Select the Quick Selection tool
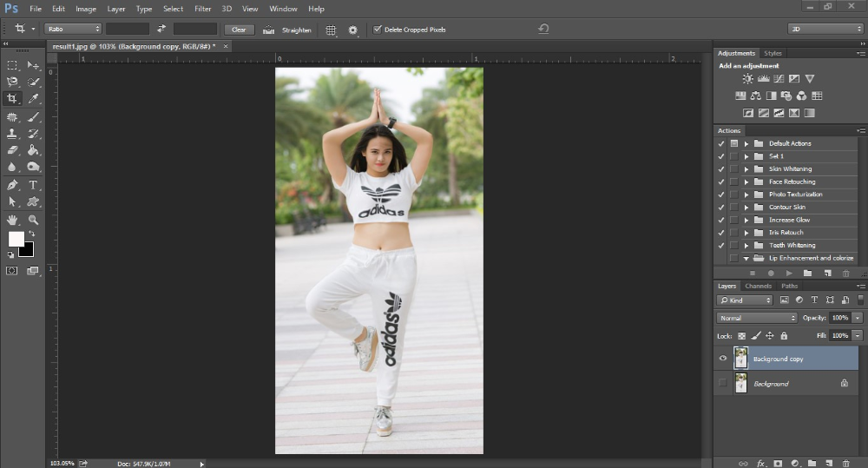868x468 pixels. pyautogui.click(x=33, y=82)
